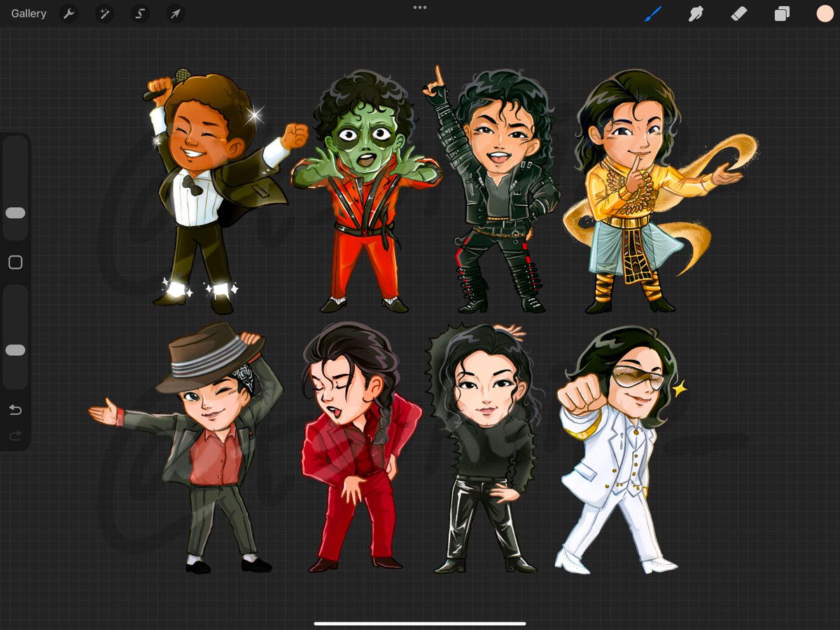The image size is (840, 630).
Task: Select the Eraser tool
Action: (739, 13)
